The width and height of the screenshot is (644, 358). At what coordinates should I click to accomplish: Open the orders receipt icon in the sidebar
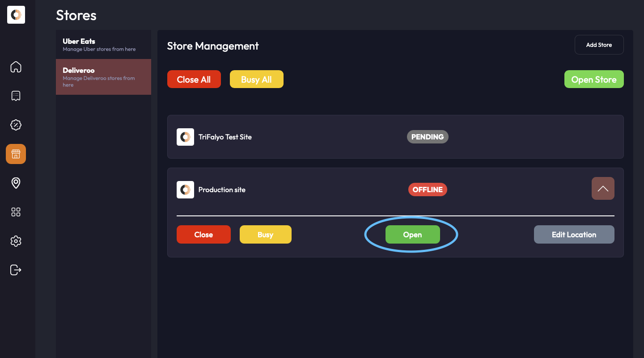16,96
